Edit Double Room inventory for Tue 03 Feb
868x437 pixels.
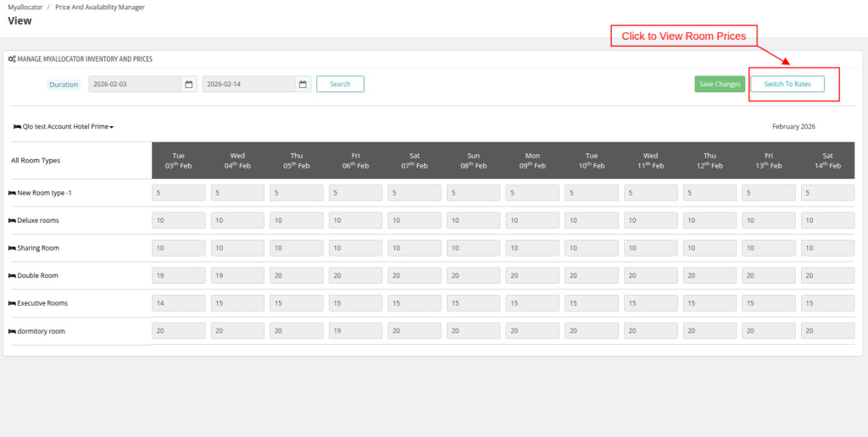click(x=179, y=275)
